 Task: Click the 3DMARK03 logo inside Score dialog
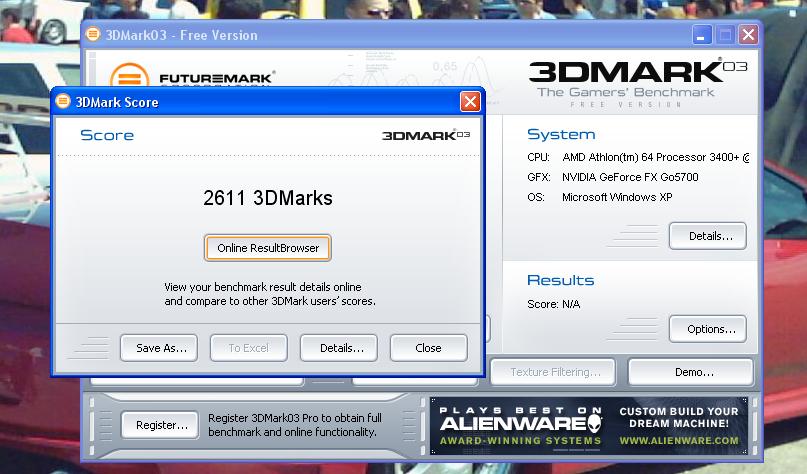click(426, 135)
